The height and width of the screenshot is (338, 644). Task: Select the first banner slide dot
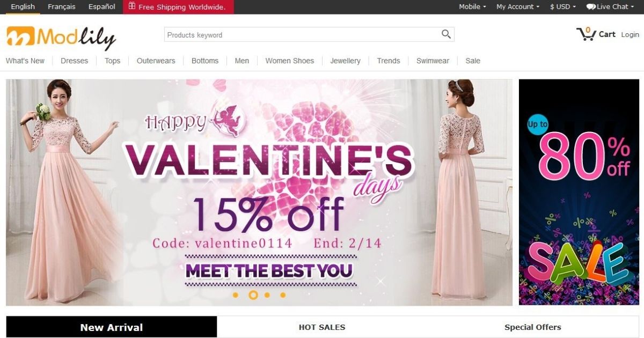[x=235, y=295]
